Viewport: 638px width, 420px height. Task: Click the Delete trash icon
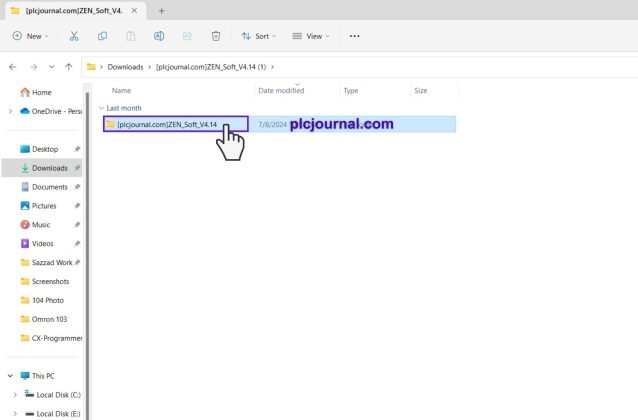[x=215, y=36]
